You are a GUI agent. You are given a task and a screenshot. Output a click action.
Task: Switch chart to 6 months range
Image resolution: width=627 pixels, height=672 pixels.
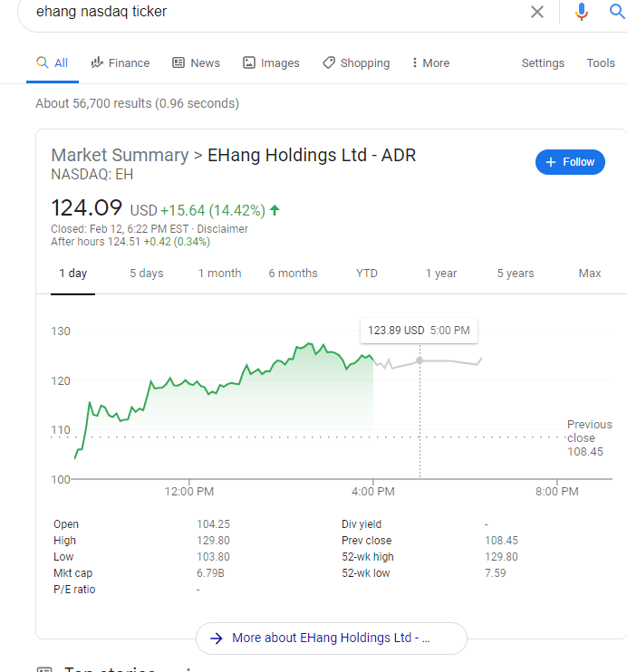pyautogui.click(x=293, y=274)
